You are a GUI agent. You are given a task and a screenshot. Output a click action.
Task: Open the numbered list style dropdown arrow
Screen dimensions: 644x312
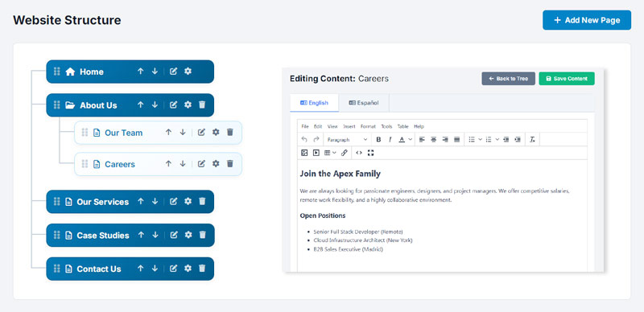tap(497, 140)
